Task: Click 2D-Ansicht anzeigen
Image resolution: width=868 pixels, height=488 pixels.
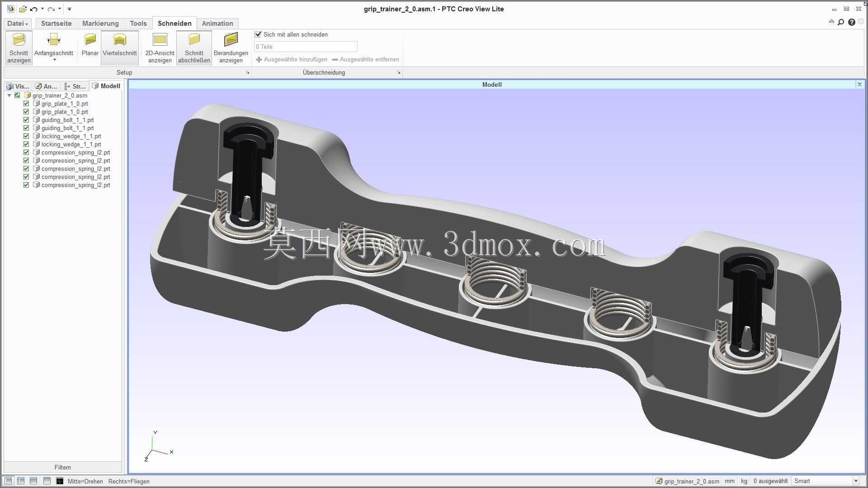Action: pos(160,48)
